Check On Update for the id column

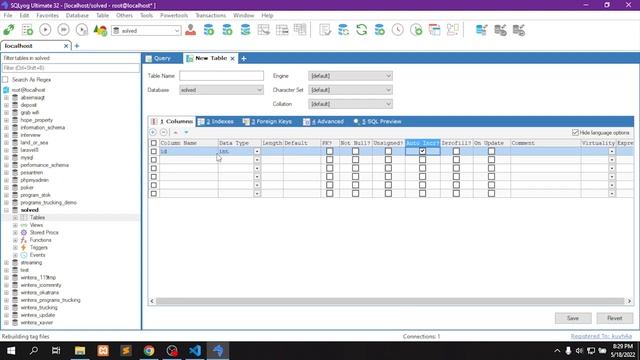tap(491, 151)
